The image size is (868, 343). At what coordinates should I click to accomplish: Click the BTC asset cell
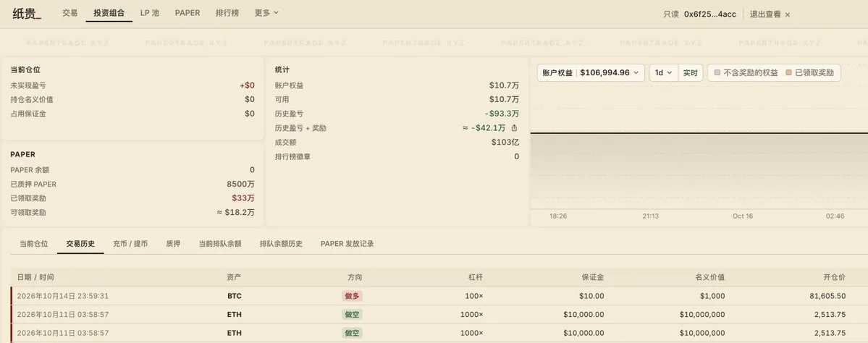coord(234,296)
